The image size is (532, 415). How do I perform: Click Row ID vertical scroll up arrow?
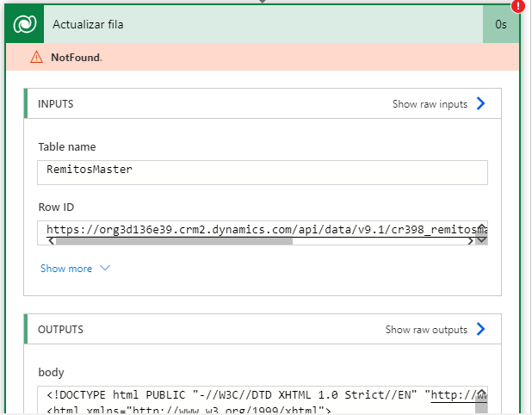(481, 227)
